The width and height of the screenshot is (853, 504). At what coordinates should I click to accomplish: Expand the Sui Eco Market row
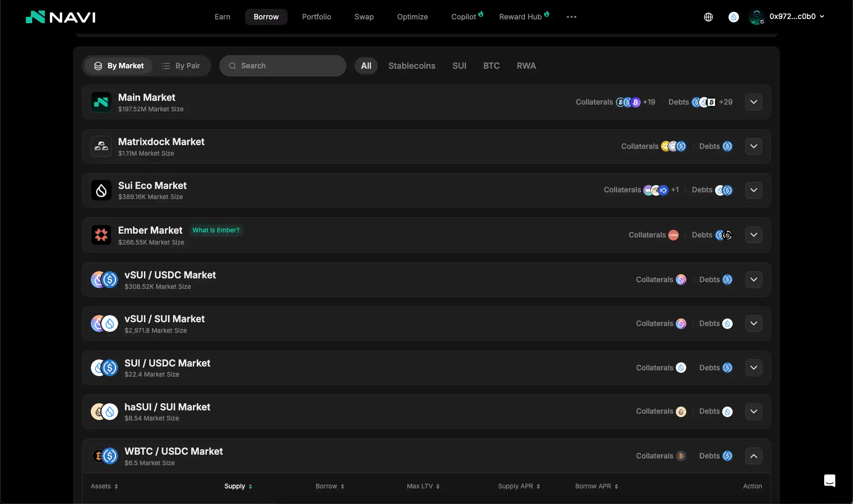[x=754, y=190]
